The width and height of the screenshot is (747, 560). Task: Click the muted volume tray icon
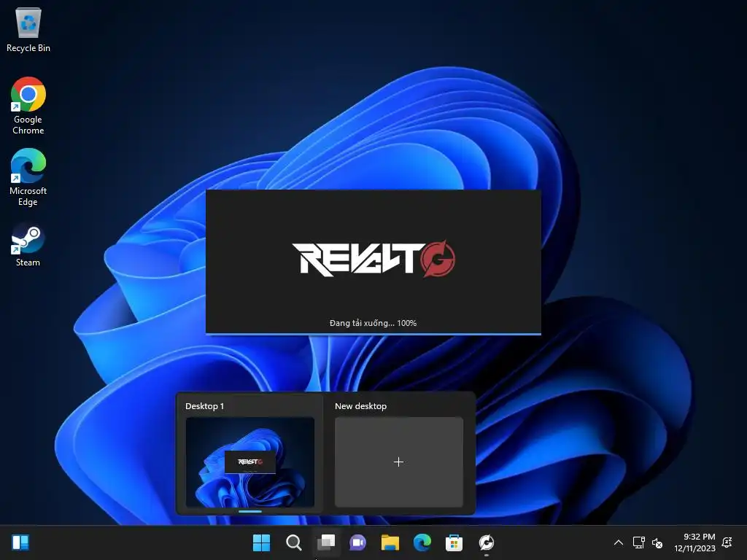tap(657, 542)
